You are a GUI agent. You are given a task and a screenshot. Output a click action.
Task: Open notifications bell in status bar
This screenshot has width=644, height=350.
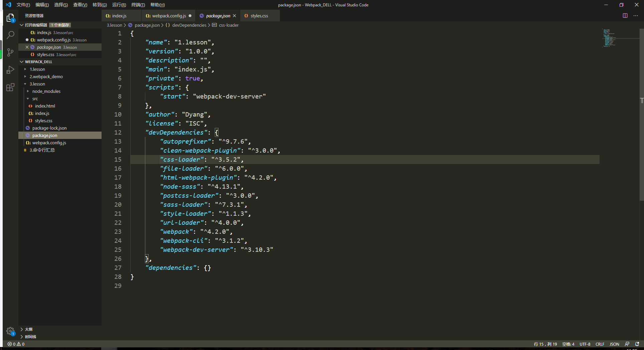[x=637, y=344]
